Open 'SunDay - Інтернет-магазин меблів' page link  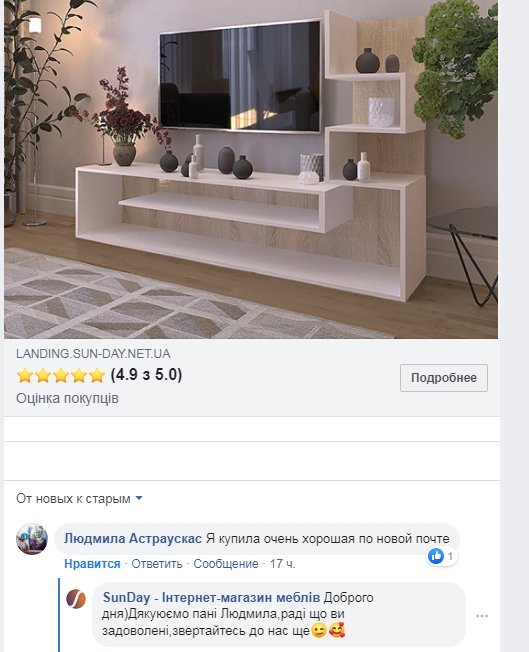point(211,597)
